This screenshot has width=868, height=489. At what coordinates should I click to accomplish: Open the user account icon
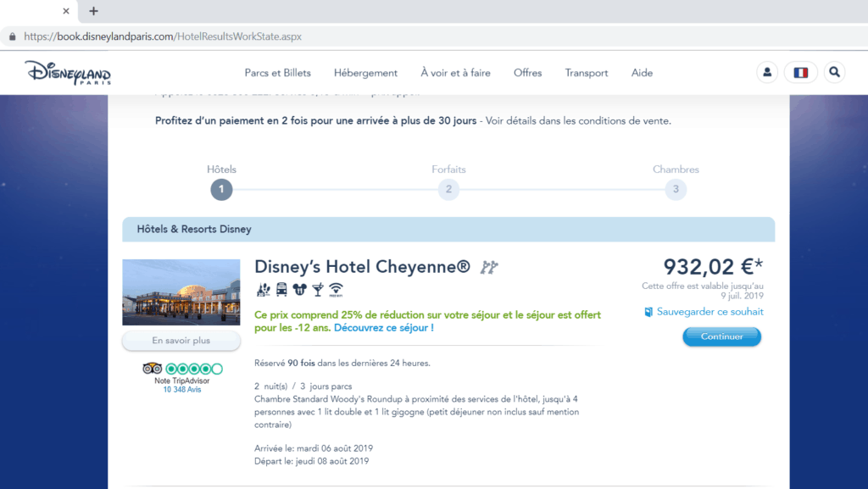[767, 73]
